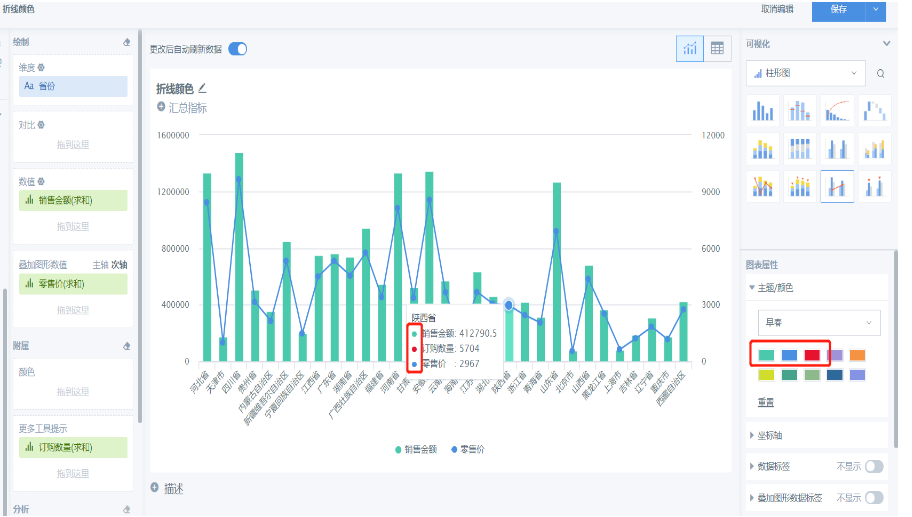The height and width of the screenshot is (517, 912).
Task: Edit the chart title 折线颜色
Action: pyautogui.click(x=202, y=88)
